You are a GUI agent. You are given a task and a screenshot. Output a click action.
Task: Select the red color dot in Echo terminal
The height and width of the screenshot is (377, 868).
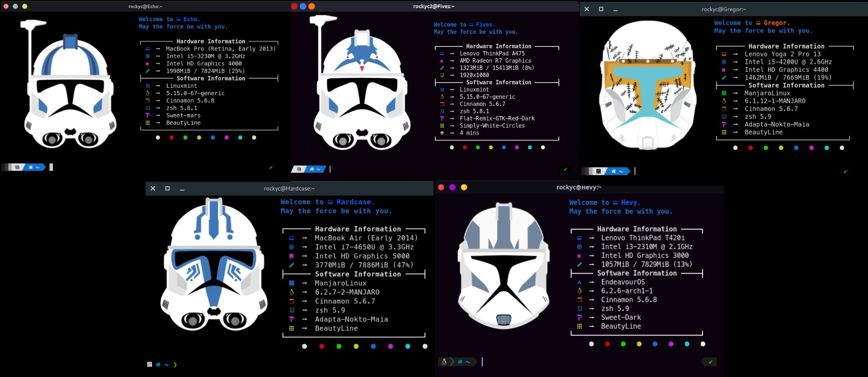pos(171,138)
